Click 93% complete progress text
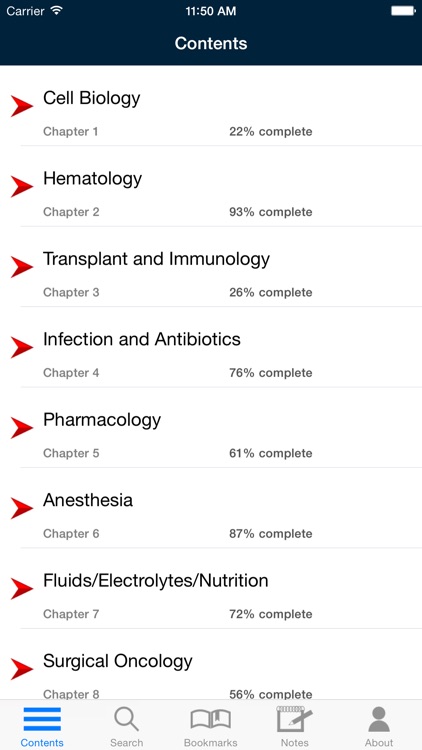The width and height of the screenshot is (422, 750). click(271, 212)
